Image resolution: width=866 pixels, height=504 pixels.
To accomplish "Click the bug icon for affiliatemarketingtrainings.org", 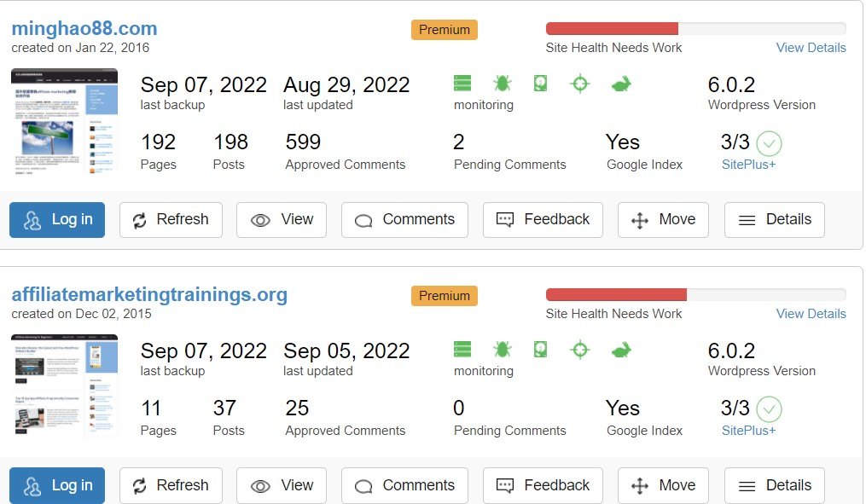I will click(502, 350).
